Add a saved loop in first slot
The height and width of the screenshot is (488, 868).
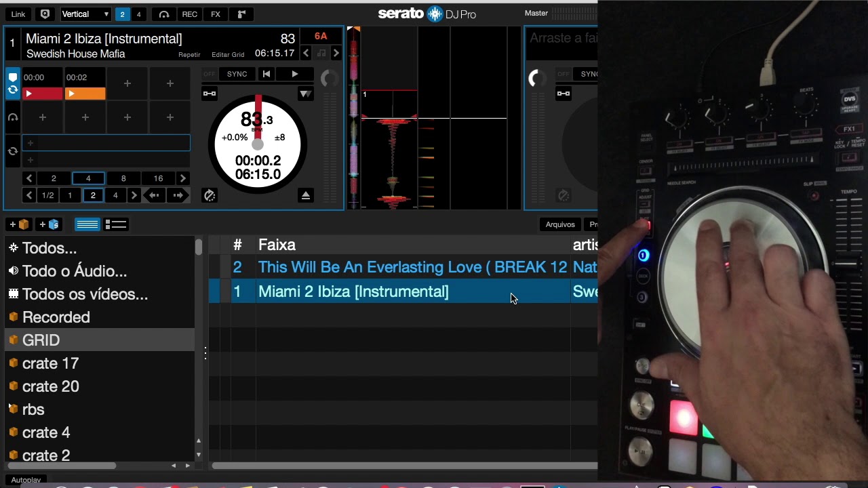tap(106, 143)
